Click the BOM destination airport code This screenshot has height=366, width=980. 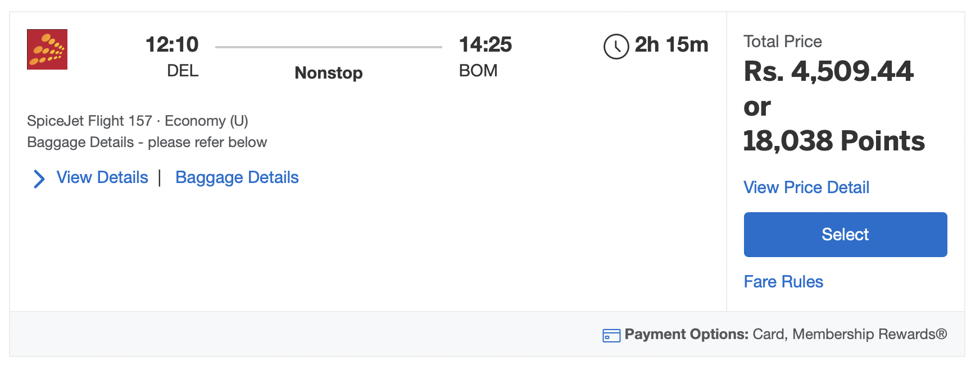[x=478, y=71]
